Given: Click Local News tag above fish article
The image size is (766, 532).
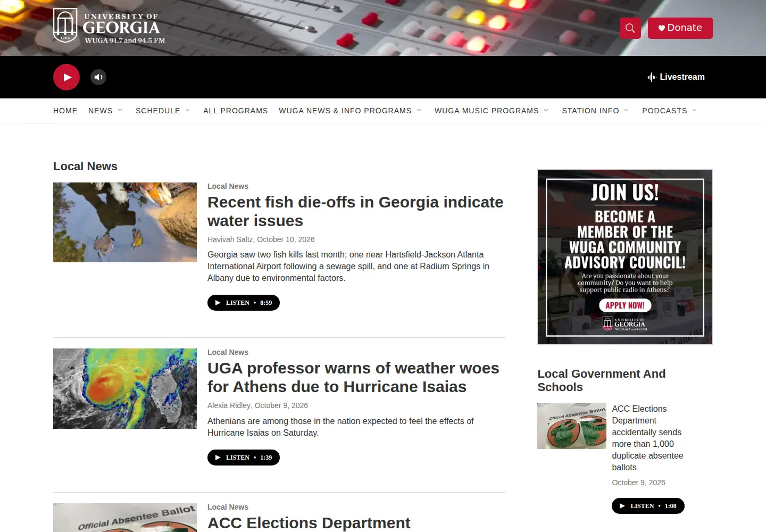Looking at the screenshot, I should pos(228,186).
